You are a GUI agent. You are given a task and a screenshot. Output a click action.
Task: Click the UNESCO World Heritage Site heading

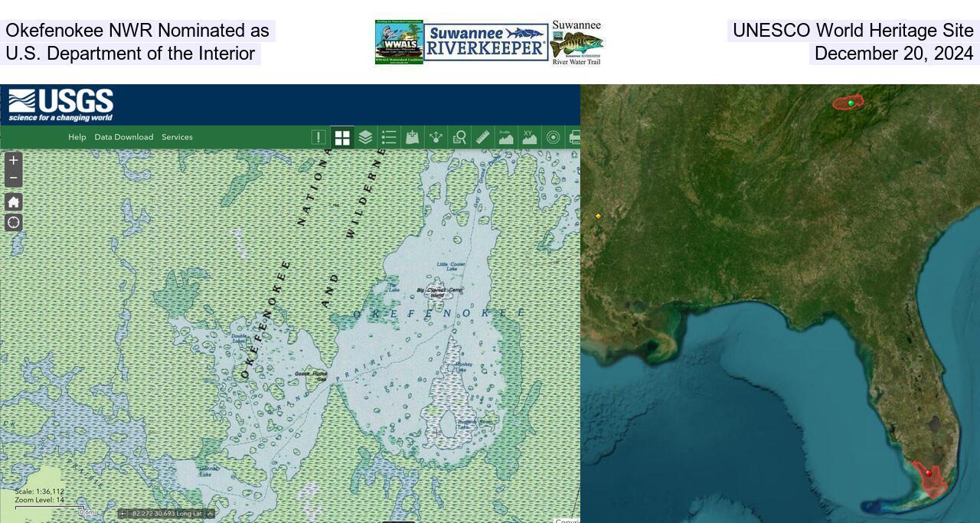pos(853,31)
